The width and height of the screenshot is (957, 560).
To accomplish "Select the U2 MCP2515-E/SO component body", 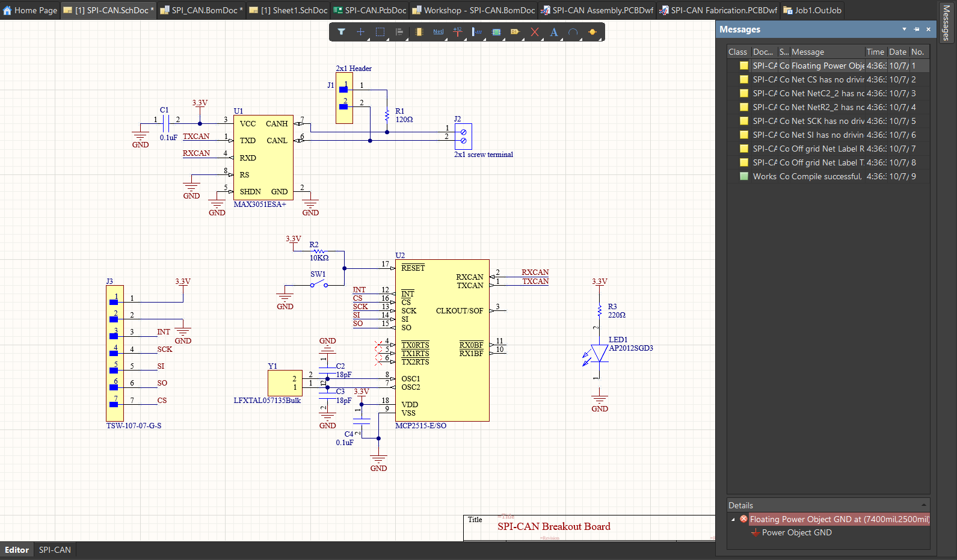I will [x=442, y=340].
